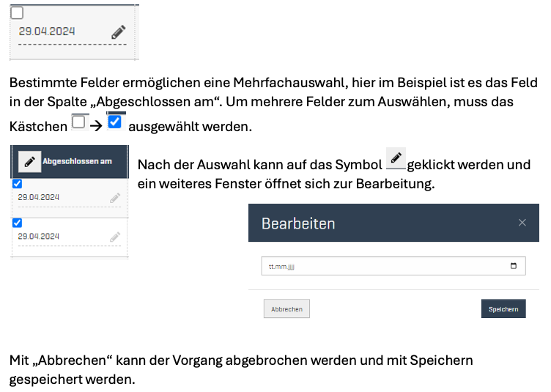Click the date 29.04.2024 in the second checked row
This screenshot has width=551, height=392.
[39, 237]
